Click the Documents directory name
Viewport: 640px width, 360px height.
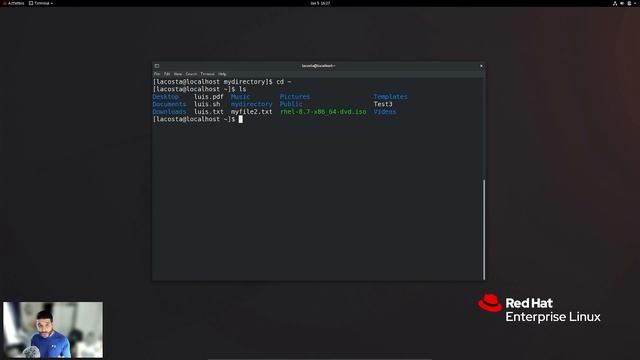[169, 104]
